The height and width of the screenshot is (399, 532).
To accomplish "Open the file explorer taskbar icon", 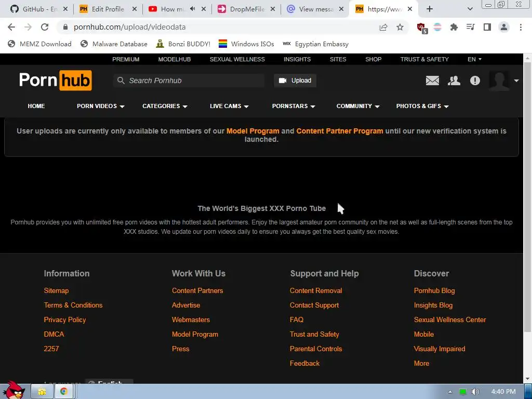I will tap(42, 392).
